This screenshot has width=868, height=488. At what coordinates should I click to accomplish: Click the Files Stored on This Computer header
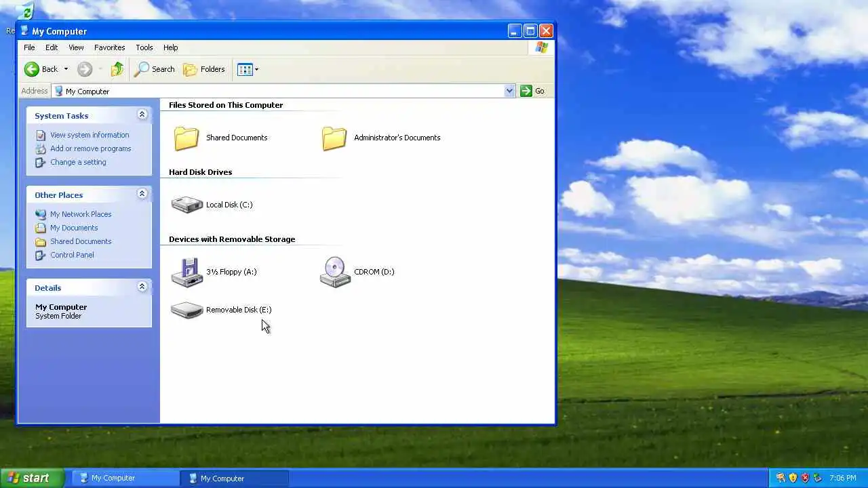click(x=226, y=105)
